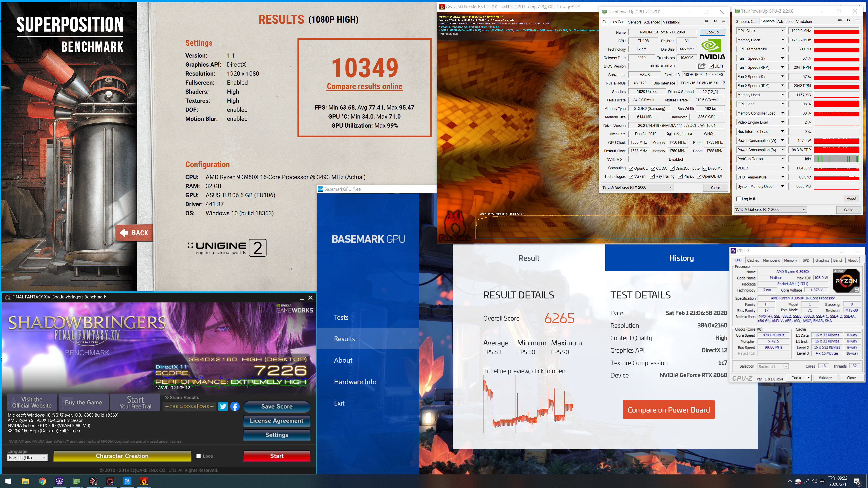Click the PerfCap Reason green graph bar
Screen dimensions: 868x488
click(836, 159)
